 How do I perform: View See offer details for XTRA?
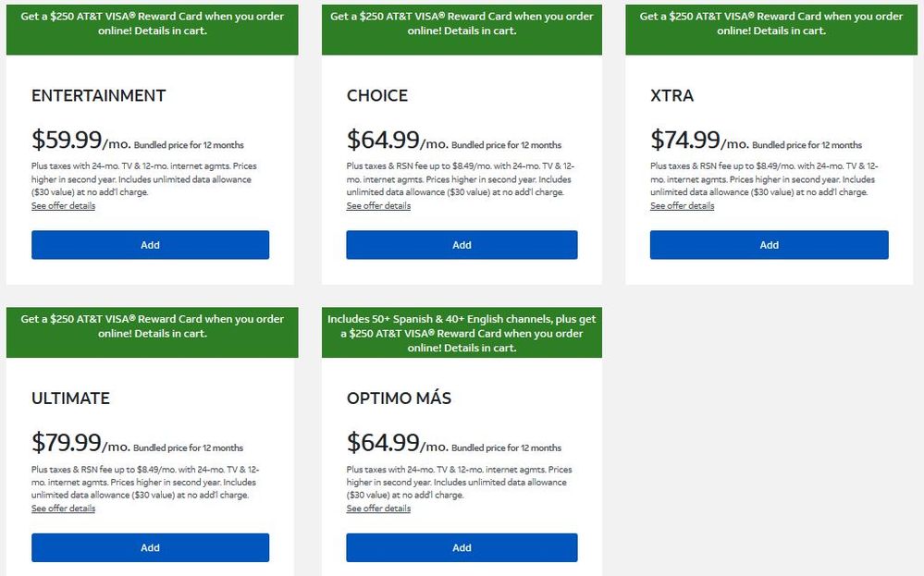pos(682,206)
